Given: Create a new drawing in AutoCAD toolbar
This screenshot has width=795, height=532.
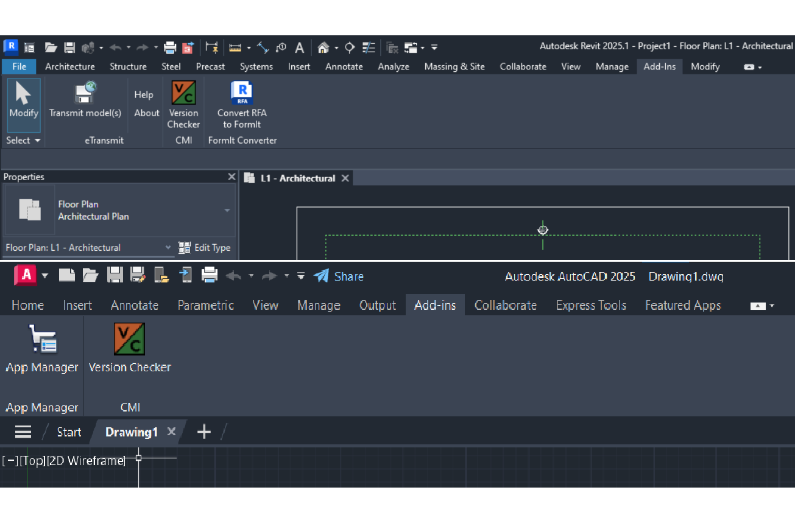Looking at the screenshot, I should point(67,276).
